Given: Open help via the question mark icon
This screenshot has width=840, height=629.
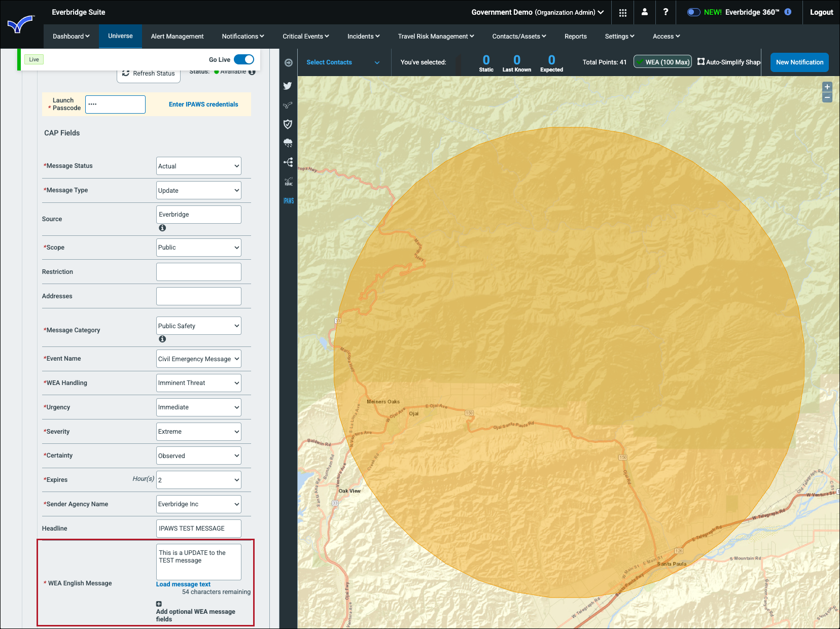Looking at the screenshot, I should click(666, 12).
